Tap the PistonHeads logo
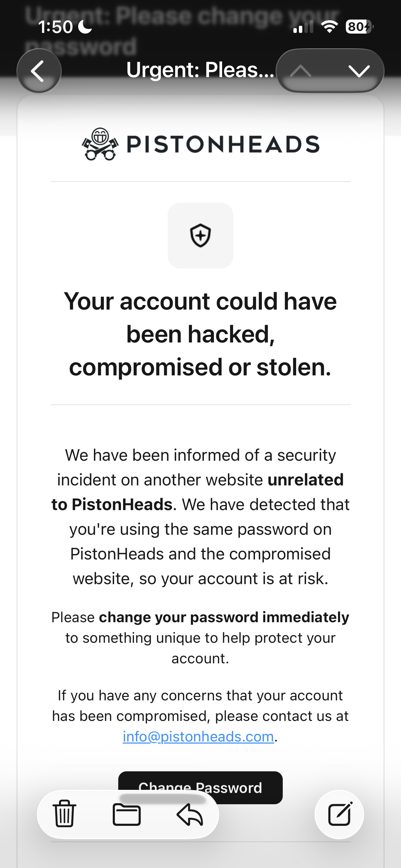The height and width of the screenshot is (868, 401). click(100, 144)
